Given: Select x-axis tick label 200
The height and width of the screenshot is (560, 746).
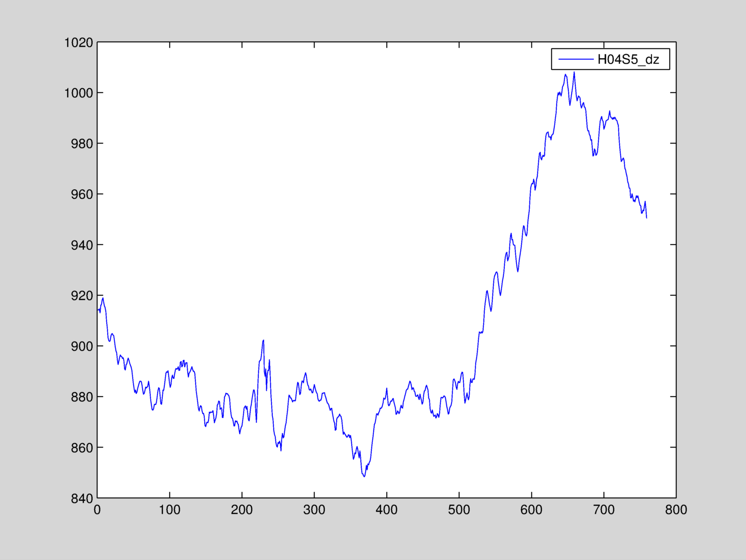Looking at the screenshot, I should 242,510.
